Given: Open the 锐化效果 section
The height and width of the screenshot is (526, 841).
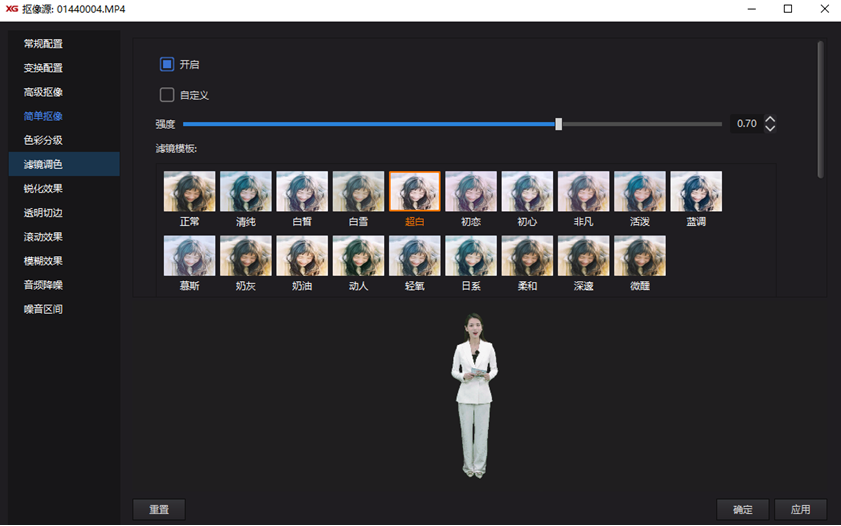Looking at the screenshot, I should [x=64, y=188].
